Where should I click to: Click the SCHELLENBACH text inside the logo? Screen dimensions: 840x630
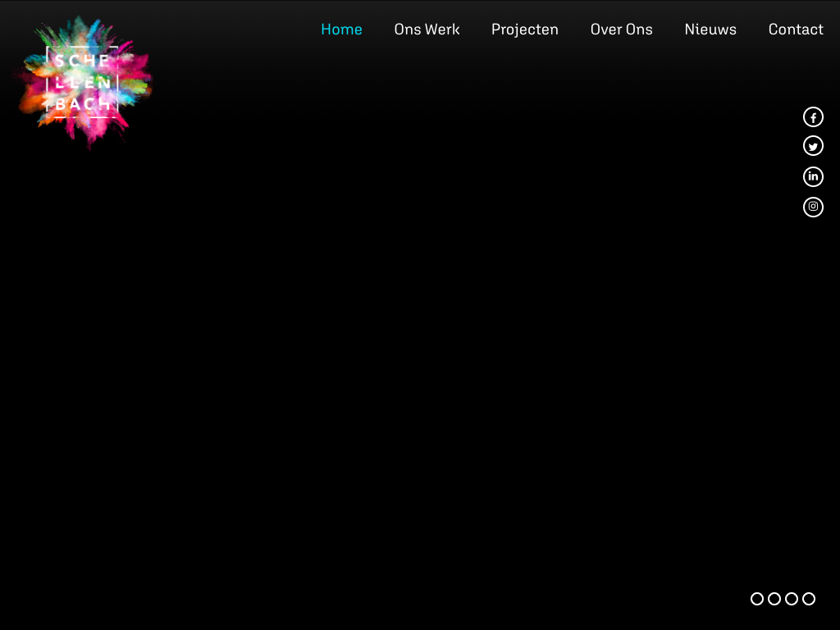(83, 83)
